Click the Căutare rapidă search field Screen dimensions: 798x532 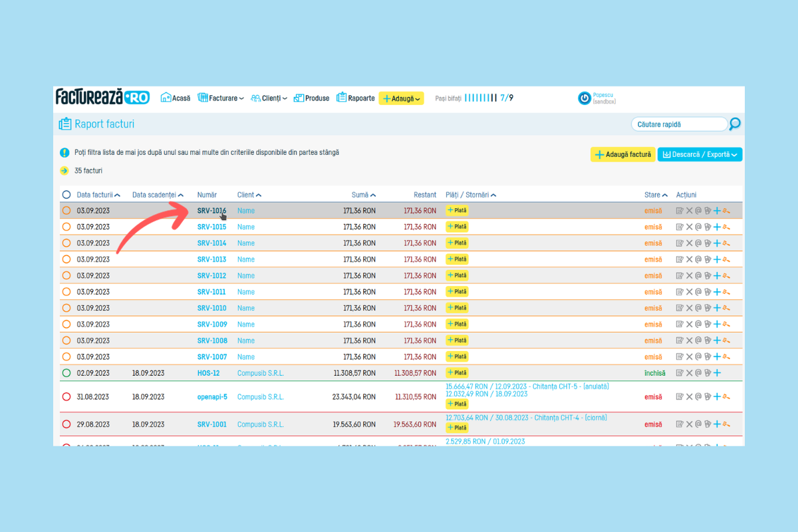pos(678,124)
